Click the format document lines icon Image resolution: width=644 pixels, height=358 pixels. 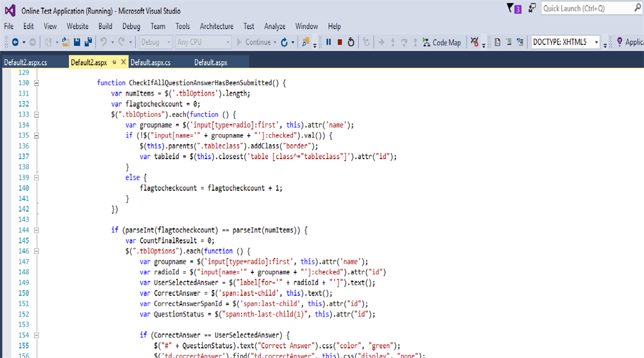509,42
